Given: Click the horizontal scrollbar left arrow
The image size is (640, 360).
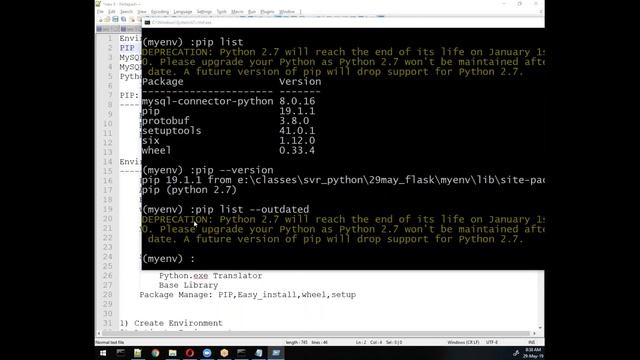Looking at the screenshot, I should (x=98, y=333).
